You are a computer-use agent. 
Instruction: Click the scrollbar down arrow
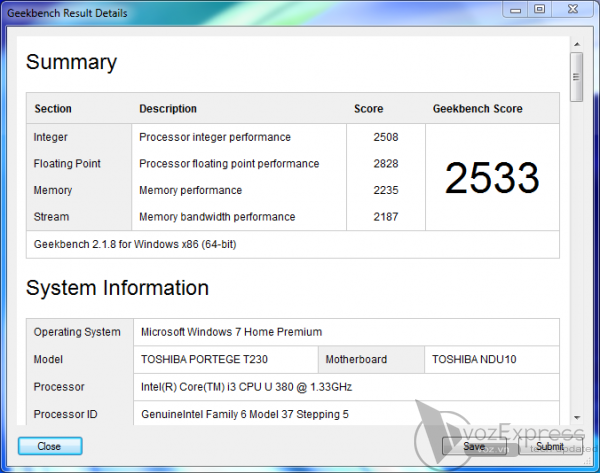[x=577, y=418]
